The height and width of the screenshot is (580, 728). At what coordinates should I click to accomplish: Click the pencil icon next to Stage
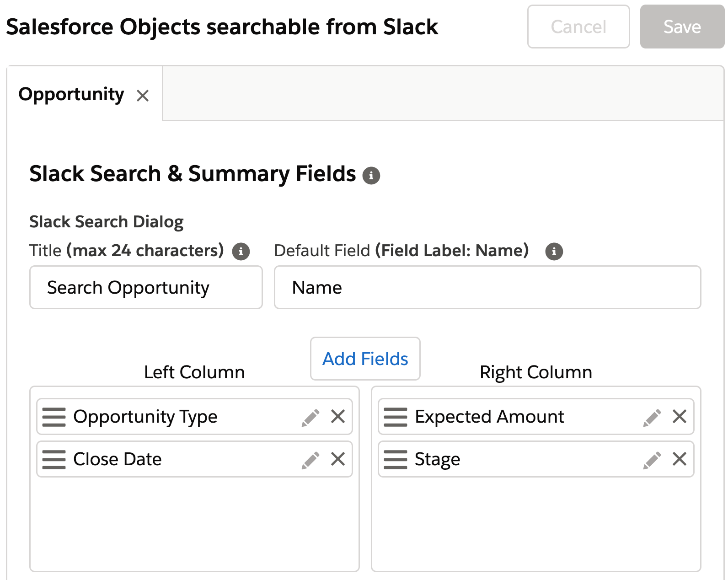click(652, 460)
